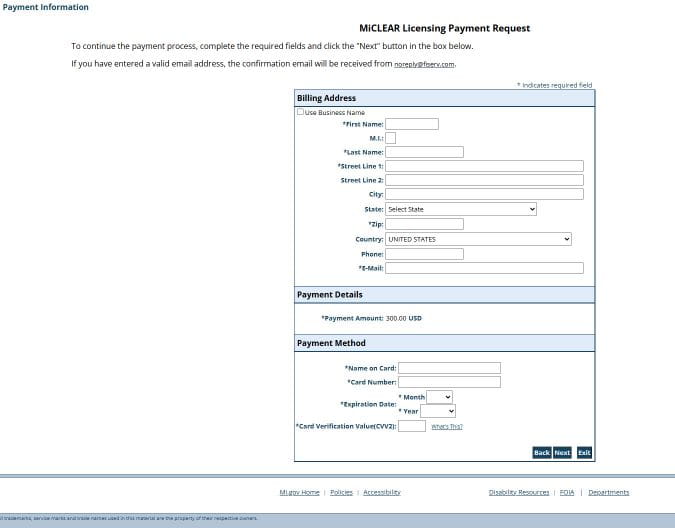Click the CVV2 verification value field

coord(412,426)
